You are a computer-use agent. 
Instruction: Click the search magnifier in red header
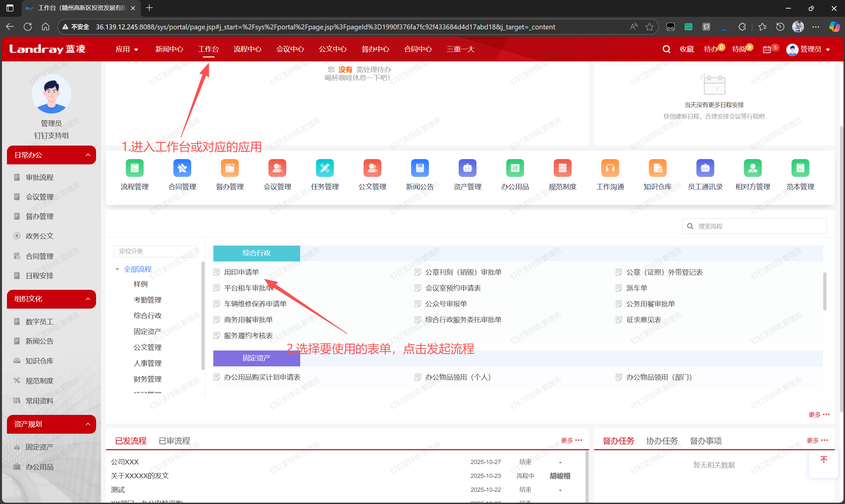[666, 49]
